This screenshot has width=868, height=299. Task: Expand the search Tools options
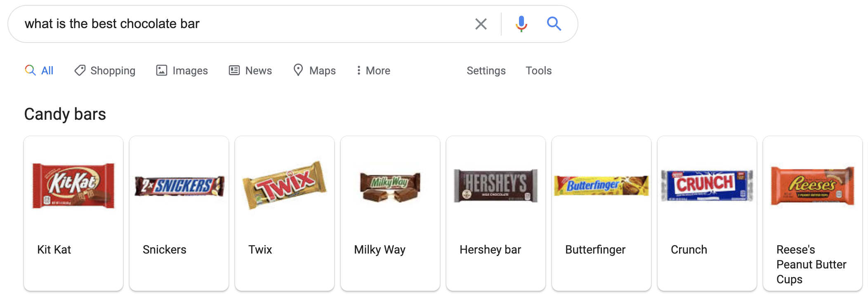click(538, 71)
